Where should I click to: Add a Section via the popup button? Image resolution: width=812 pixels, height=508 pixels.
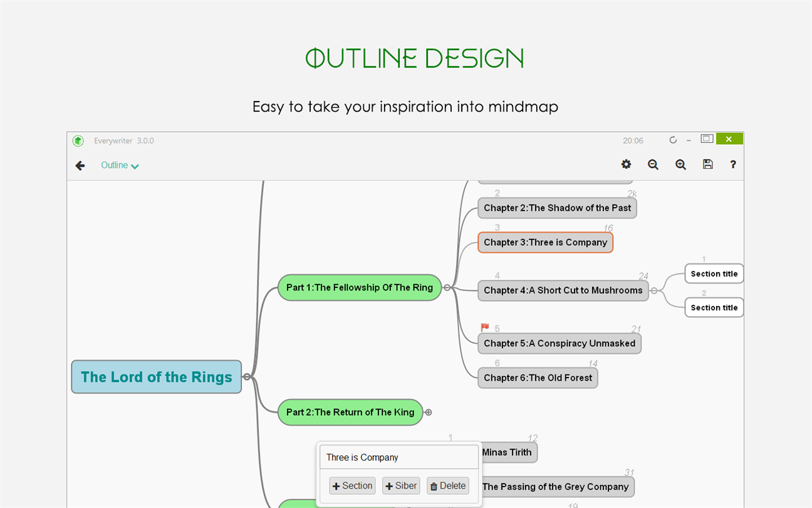[x=352, y=486]
